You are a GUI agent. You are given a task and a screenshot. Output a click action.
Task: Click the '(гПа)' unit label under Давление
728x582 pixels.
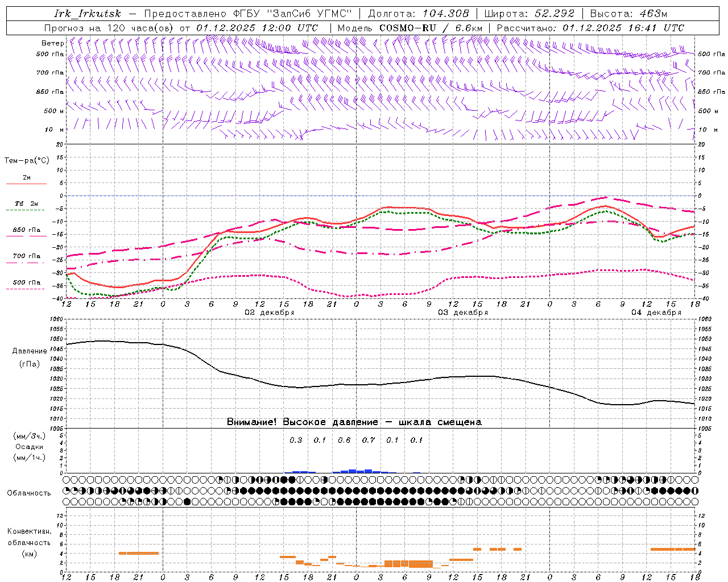29,364
